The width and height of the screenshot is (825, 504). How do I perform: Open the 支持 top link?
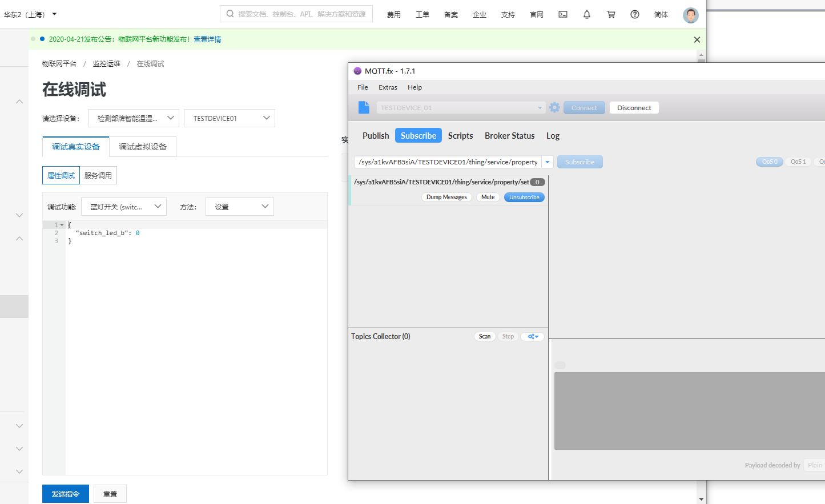point(508,14)
